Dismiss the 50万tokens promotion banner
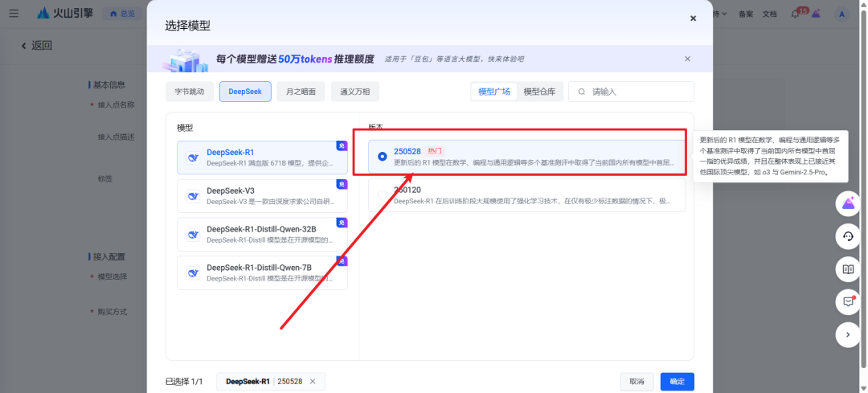The width and height of the screenshot is (868, 393). tap(687, 59)
